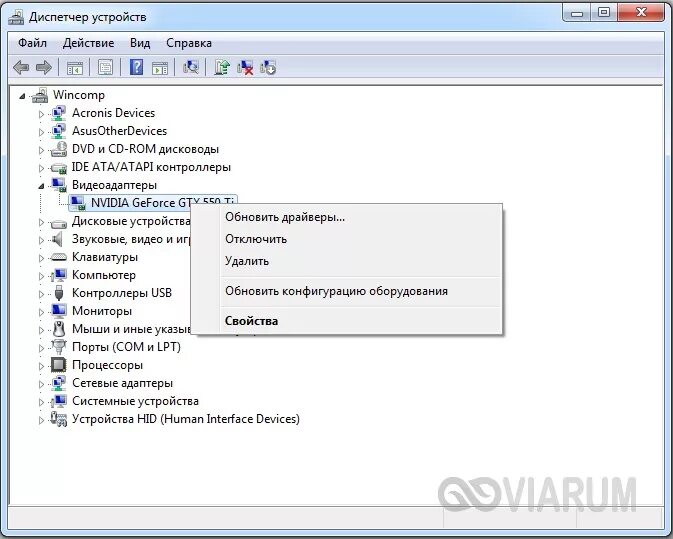Choose Обновить драйверы... from context menu
Viewport: 673px width, 539px height.
pyautogui.click(x=285, y=217)
